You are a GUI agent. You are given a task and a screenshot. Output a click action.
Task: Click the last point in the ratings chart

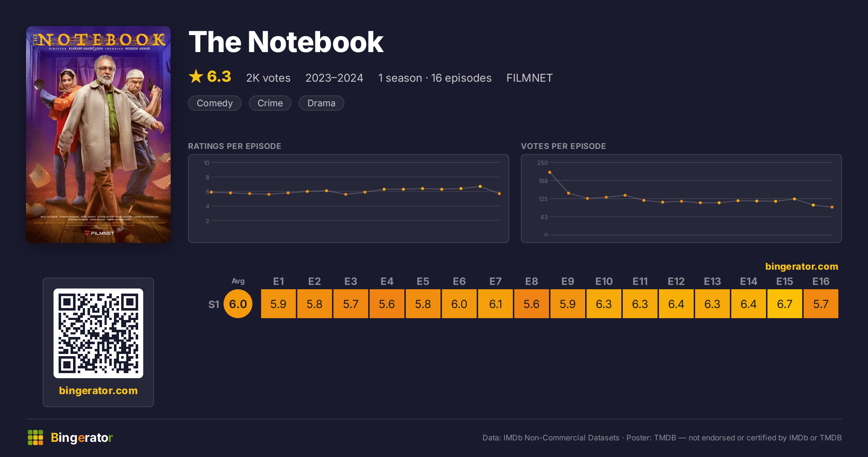499,194
